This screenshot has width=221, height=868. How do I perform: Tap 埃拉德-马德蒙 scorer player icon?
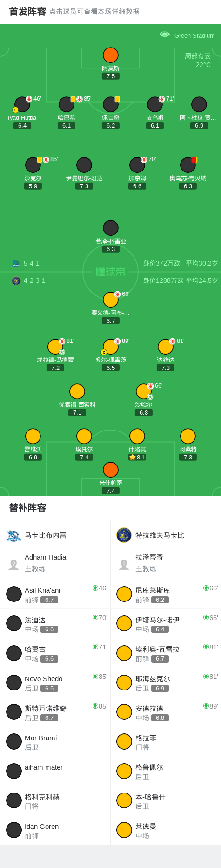55,347
